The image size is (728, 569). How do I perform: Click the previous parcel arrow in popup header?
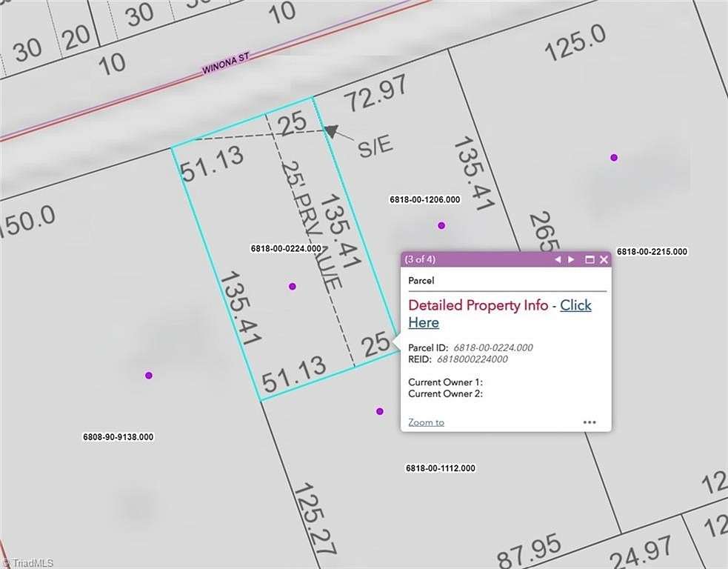(x=558, y=259)
